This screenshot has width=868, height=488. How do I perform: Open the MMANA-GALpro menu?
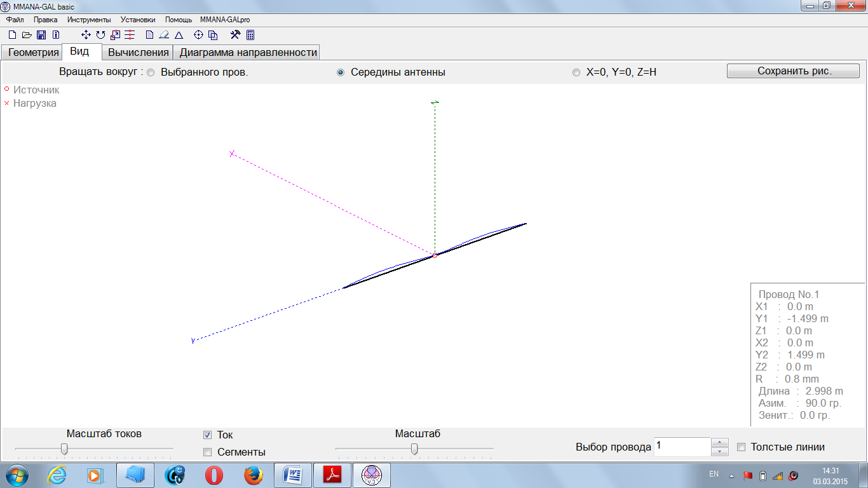225,20
